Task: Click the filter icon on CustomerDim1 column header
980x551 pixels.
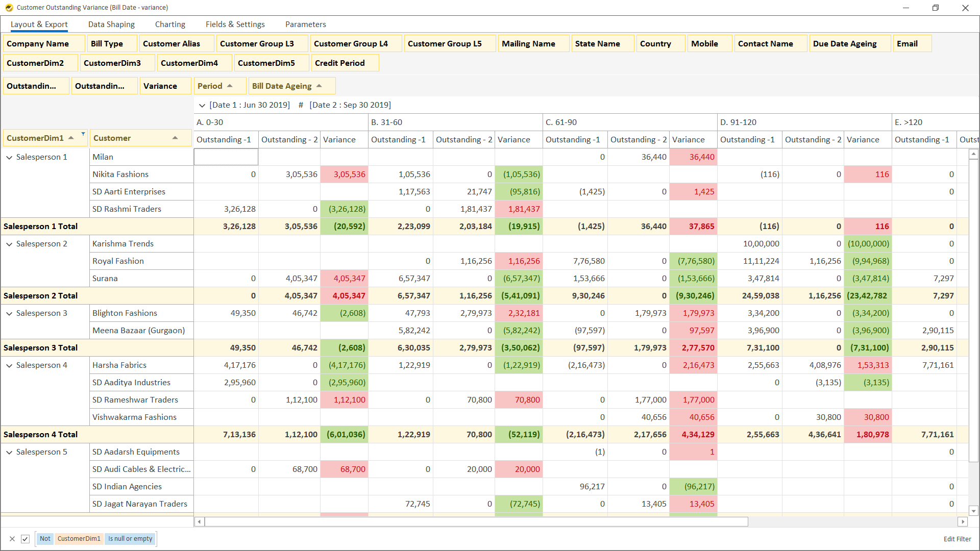Action: 82,135
